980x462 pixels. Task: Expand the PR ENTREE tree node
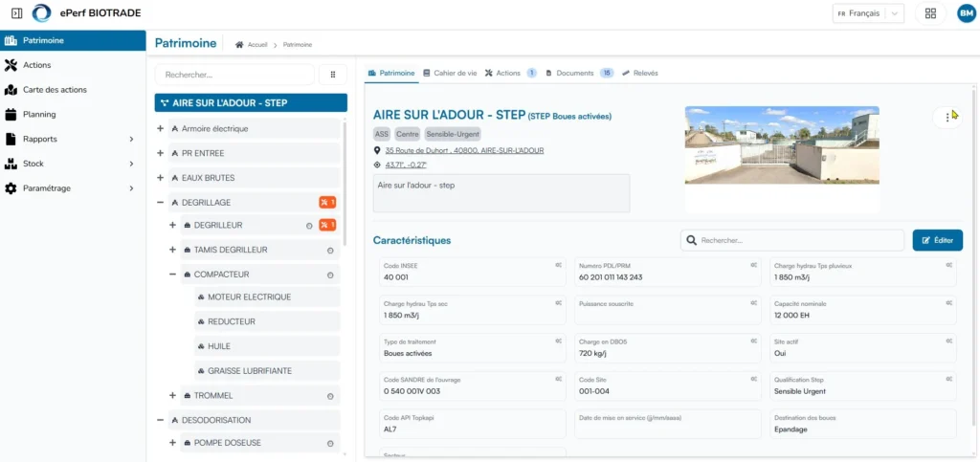[x=161, y=153]
